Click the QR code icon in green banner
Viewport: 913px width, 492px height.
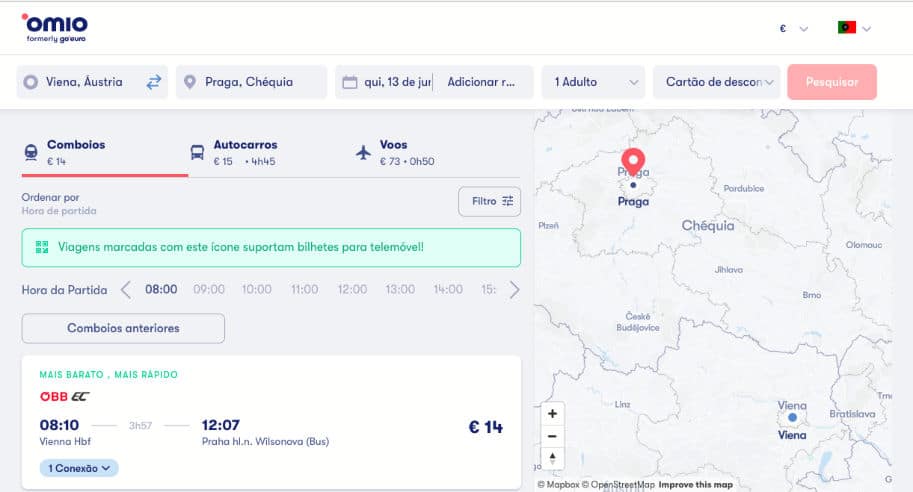42,247
